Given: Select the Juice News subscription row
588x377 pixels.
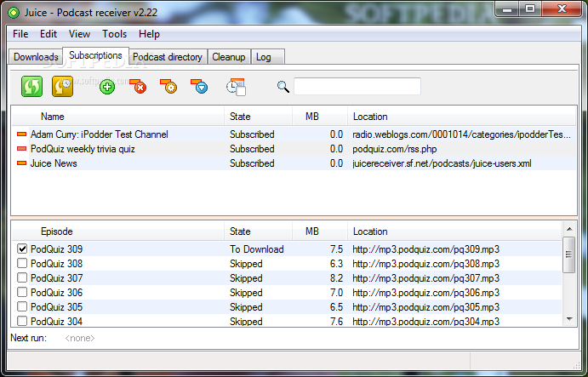Looking at the screenshot, I should pyautogui.click(x=54, y=163).
